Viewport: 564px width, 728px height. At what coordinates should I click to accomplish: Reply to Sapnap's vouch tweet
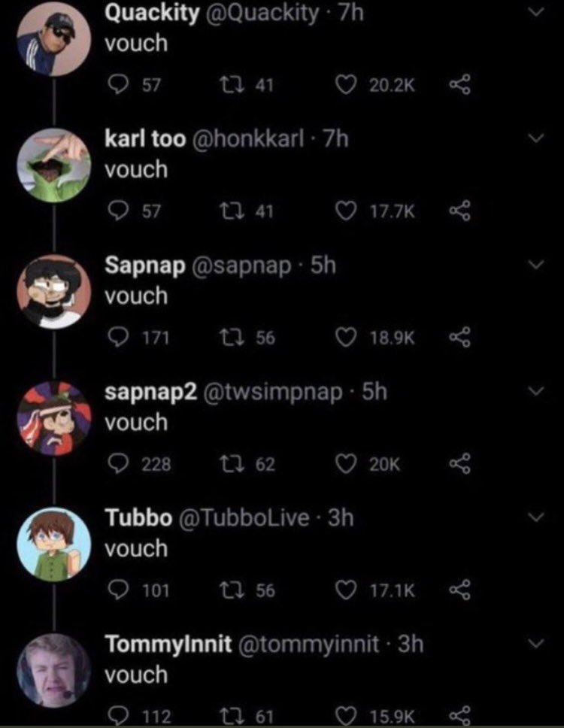coord(118,338)
